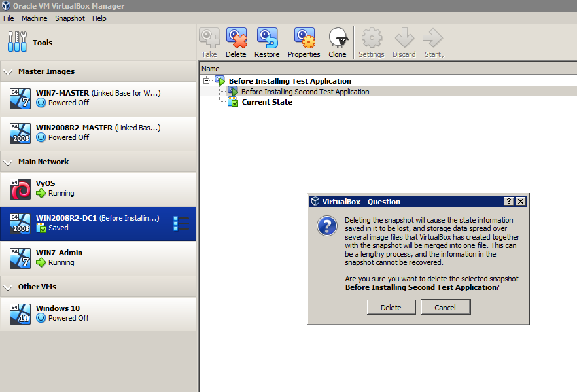Image resolution: width=577 pixels, height=392 pixels.
Task: Click the Take snapshot toolbar icon
Action: [209, 42]
